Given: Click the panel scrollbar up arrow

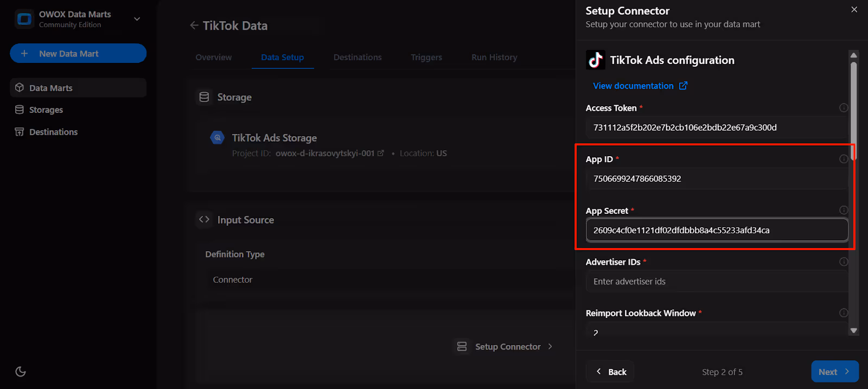Looking at the screenshot, I should (x=854, y=55).
